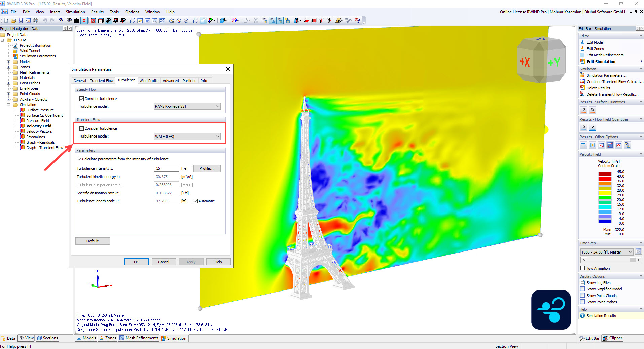Activate the velocity flow field quantity icon
644x349 pixels.
(x=592, y=127)
